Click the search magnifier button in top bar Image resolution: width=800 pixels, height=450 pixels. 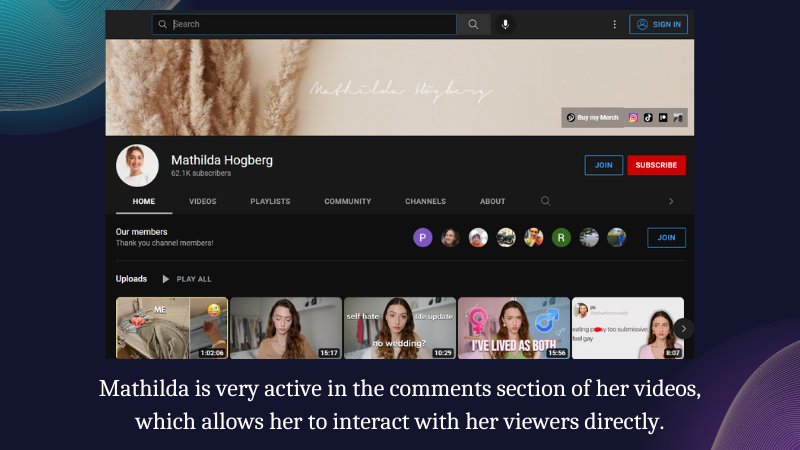tap(473, 24)
